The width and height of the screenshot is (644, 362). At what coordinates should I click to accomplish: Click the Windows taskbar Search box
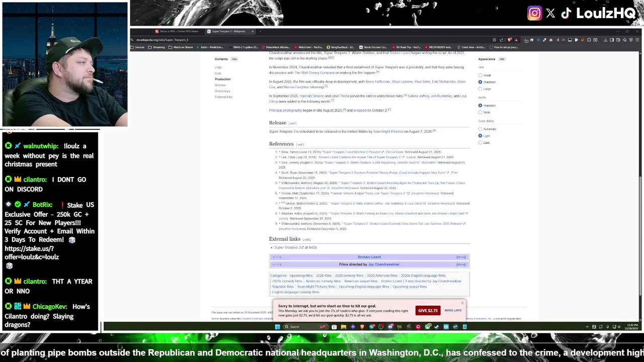(x=306, y=327)
